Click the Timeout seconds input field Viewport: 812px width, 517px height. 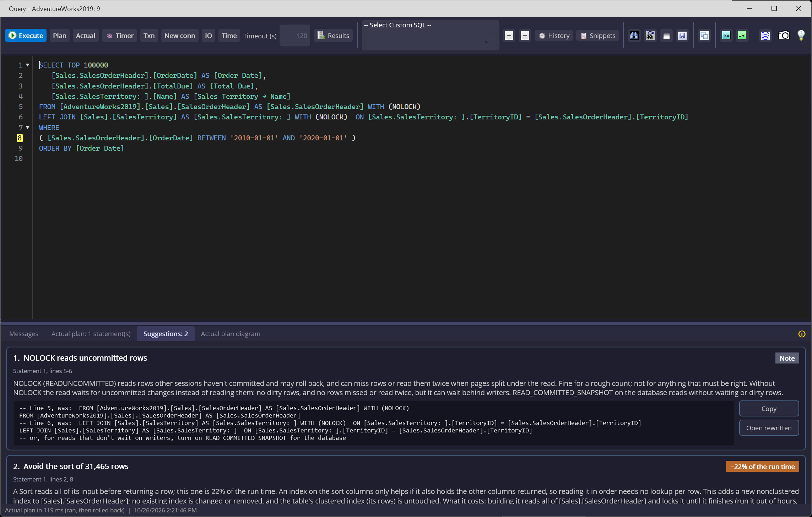pyautogui.click(x=295, y=36)
